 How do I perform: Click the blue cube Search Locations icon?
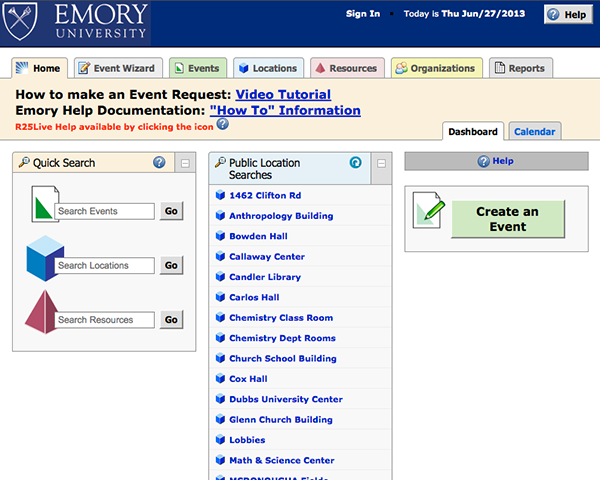click(43, 260)
